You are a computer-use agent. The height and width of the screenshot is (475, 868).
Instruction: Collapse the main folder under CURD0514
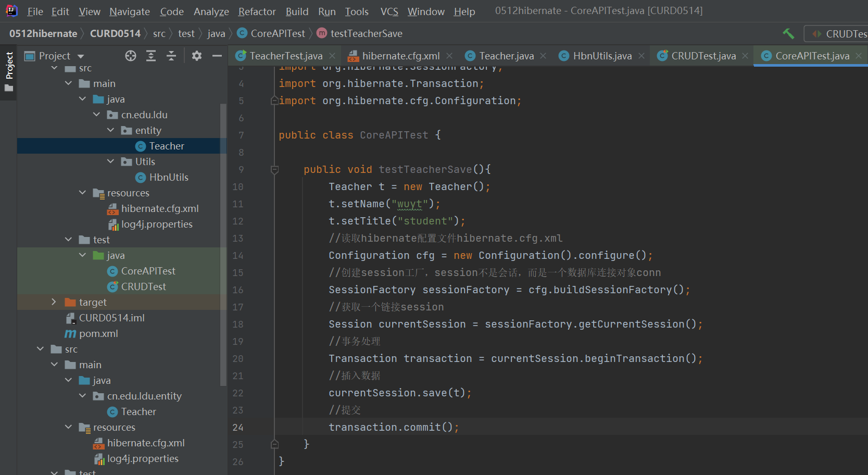click(68, 83)
